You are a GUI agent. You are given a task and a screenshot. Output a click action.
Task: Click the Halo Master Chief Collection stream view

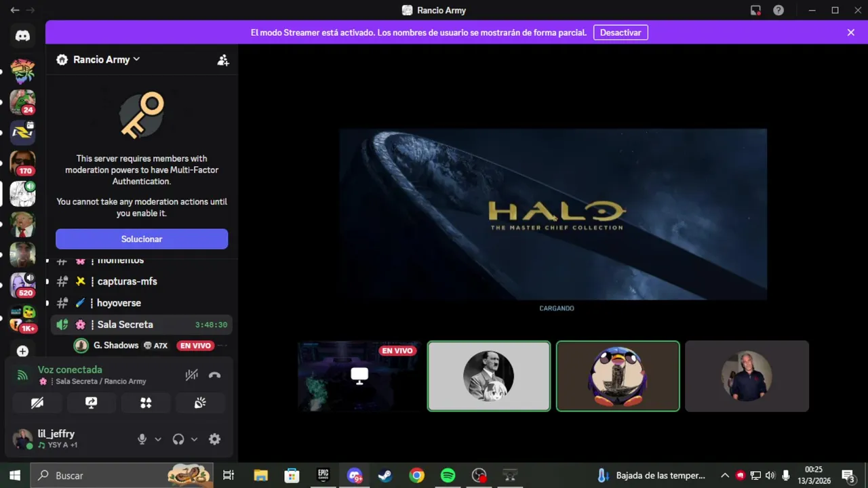553,214
